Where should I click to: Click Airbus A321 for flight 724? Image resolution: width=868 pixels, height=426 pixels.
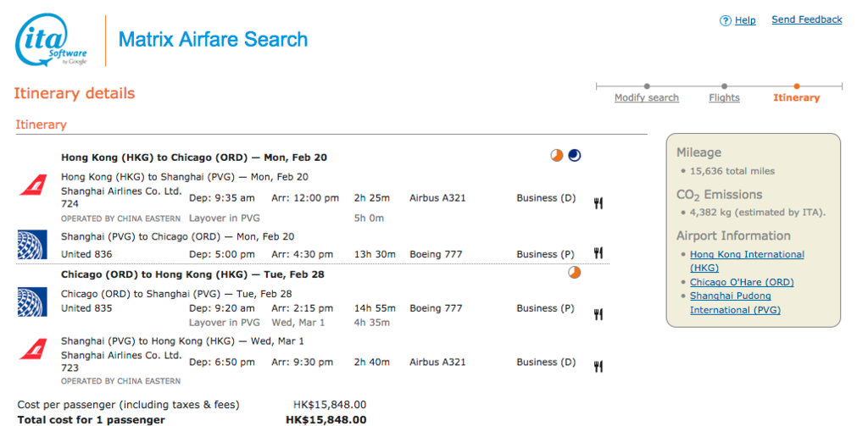tap(437, 198)
